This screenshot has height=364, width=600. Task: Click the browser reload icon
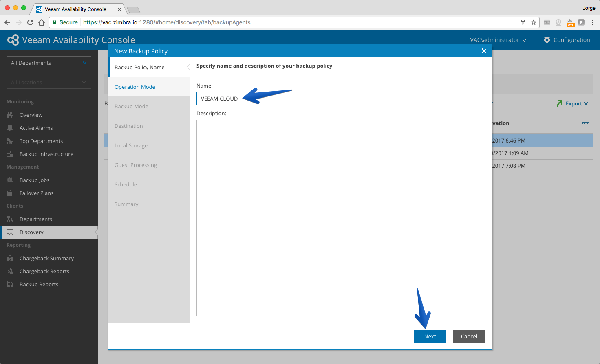[x=30, y=22]
